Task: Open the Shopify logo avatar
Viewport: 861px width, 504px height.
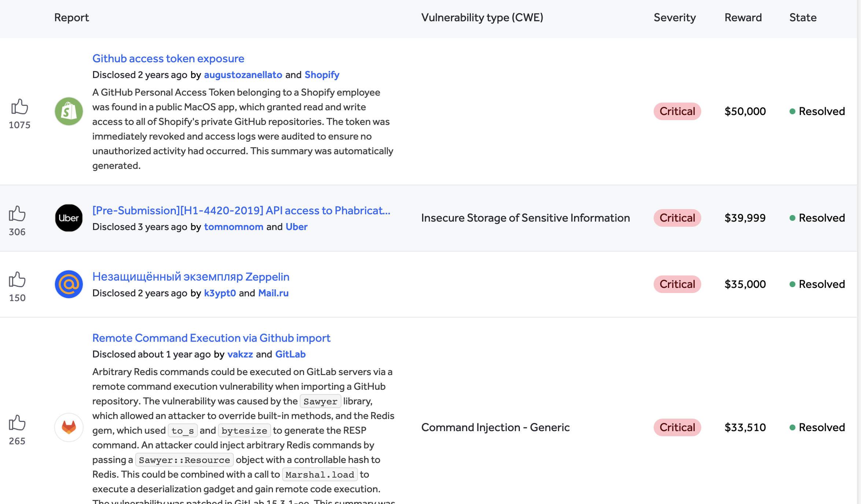Action: [69, 111]
